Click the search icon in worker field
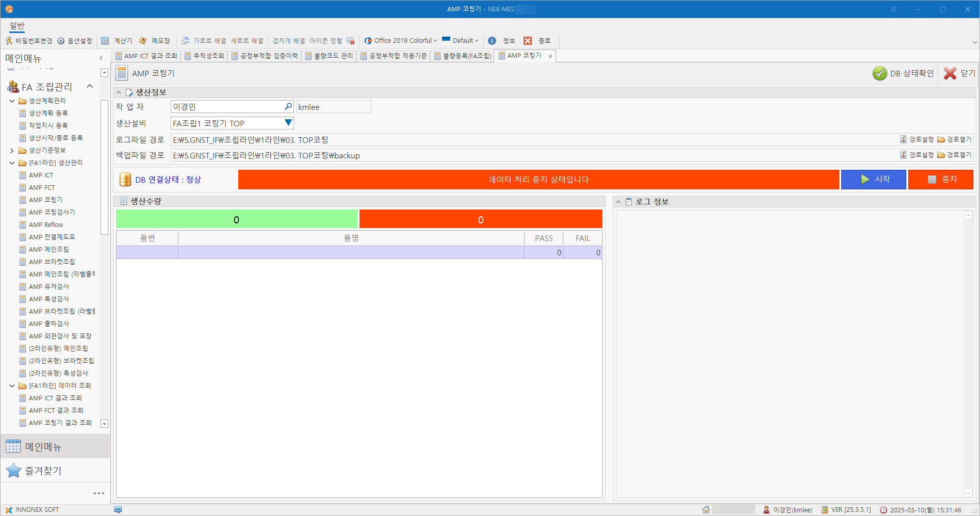The image size is (980, 516). 288,106
